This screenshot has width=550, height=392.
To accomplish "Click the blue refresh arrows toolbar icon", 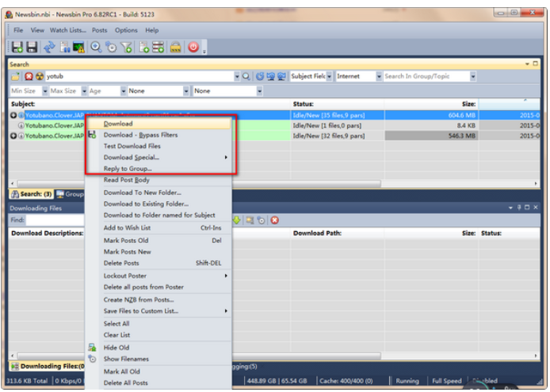I will pos(49,47).
